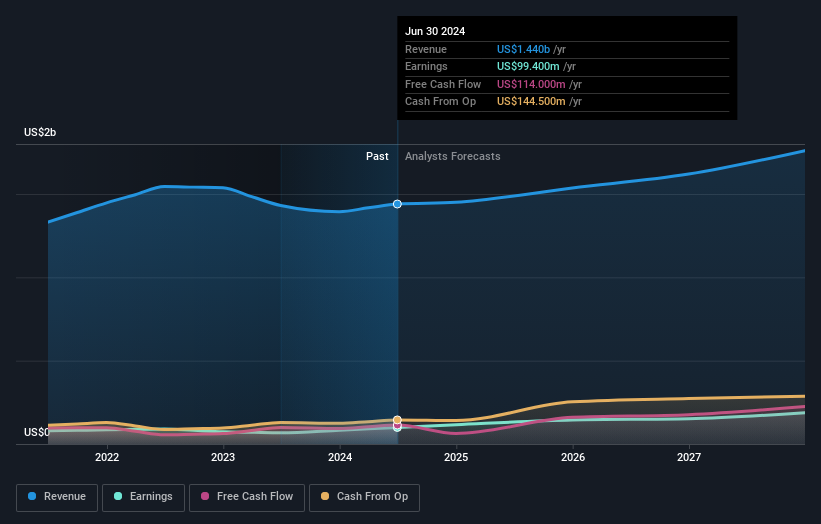Click the US$99.400m earnings value
Image resolution: width=821 pixels, height=524 pixels.
[x=528, y=66]
